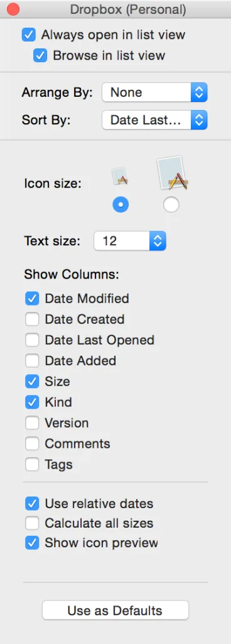This screenshot has height=644, width=231.
Task: Enable the Date Last Opened column
Action: tap(32, 340)
